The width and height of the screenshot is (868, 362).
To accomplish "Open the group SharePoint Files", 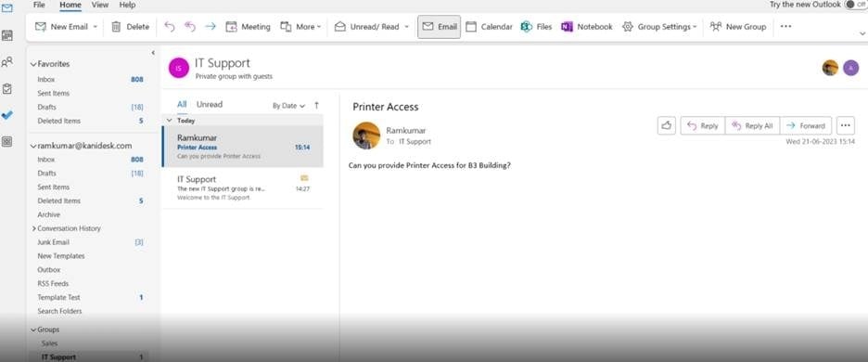I will (x=536, y=27).
